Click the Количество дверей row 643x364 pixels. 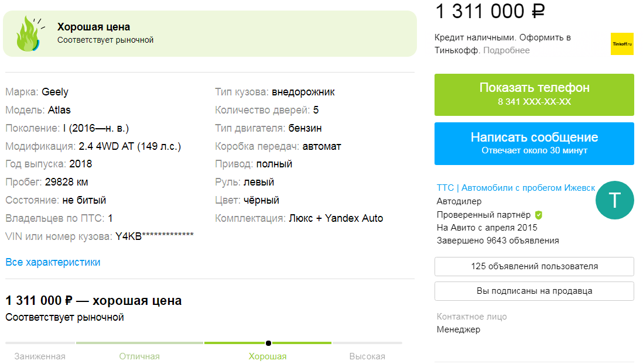click(x=267, y=110)
